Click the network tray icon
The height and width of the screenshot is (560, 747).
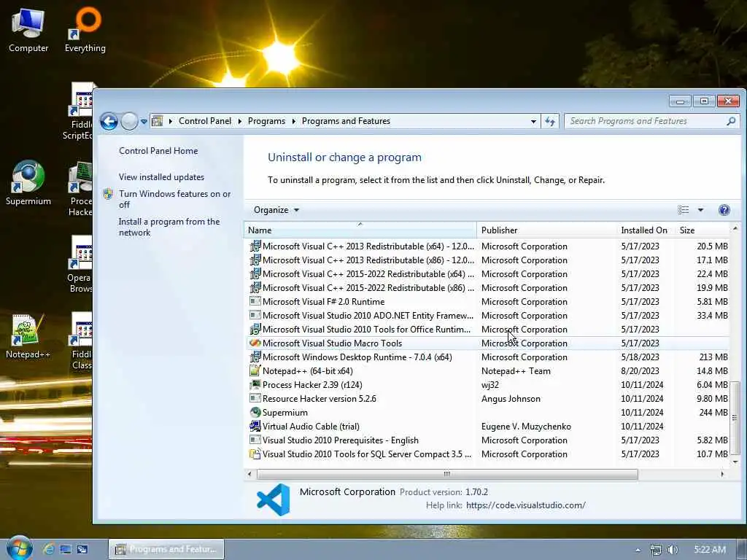coord(656,550)
